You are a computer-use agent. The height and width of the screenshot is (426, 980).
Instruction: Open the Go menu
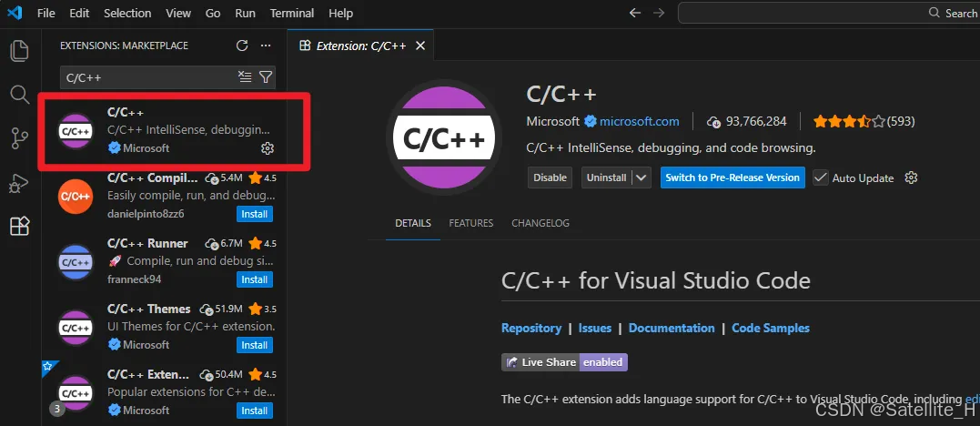click(213, 13)
